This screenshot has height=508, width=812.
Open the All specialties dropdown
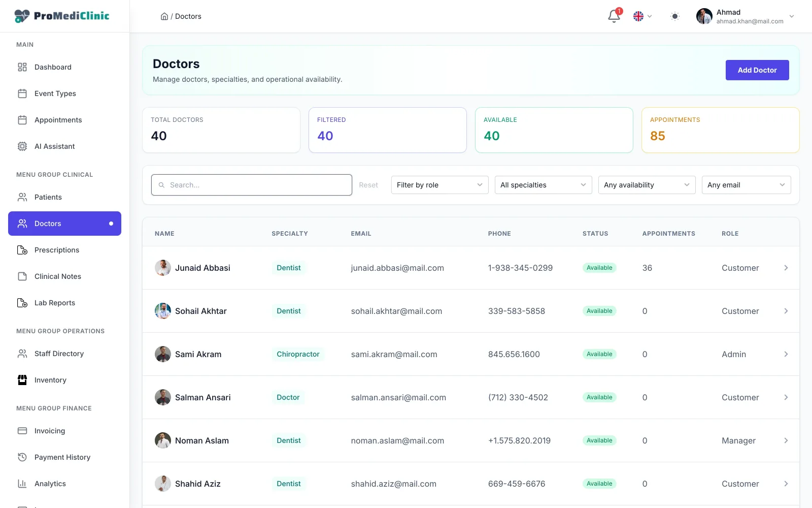pyautogui.click(x=543, y=185)
